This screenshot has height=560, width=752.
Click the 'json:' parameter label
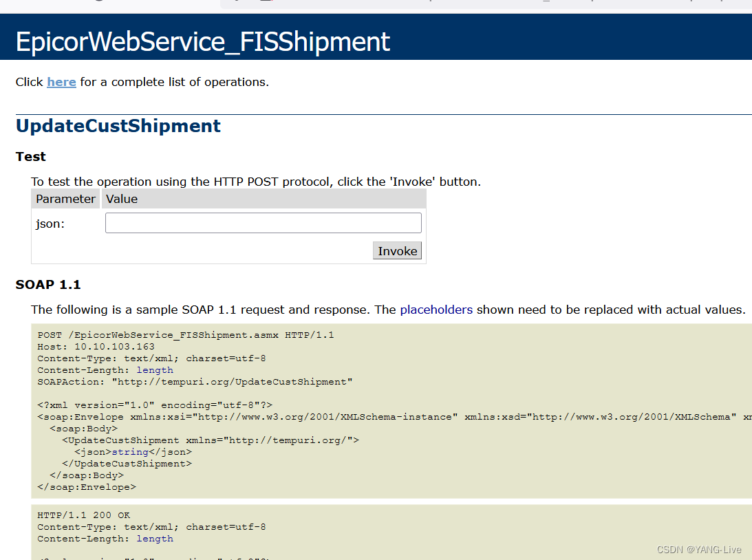[50, 224]
